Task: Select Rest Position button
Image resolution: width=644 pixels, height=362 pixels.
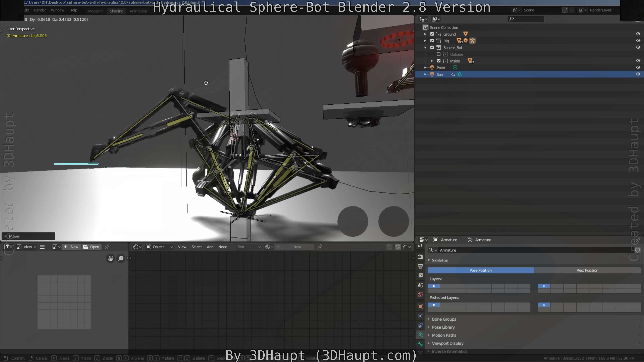Action: point(587,270)
